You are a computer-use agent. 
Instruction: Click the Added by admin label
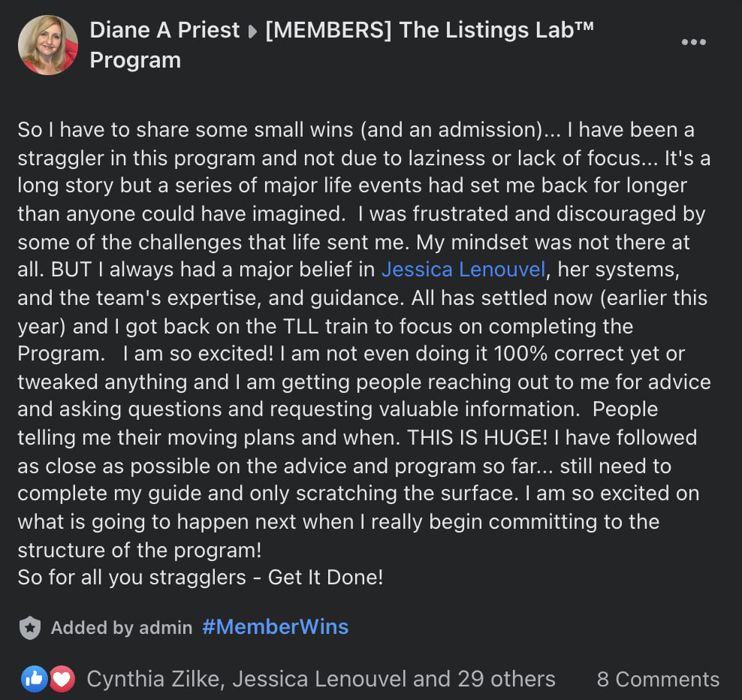[x=122, y=628]
